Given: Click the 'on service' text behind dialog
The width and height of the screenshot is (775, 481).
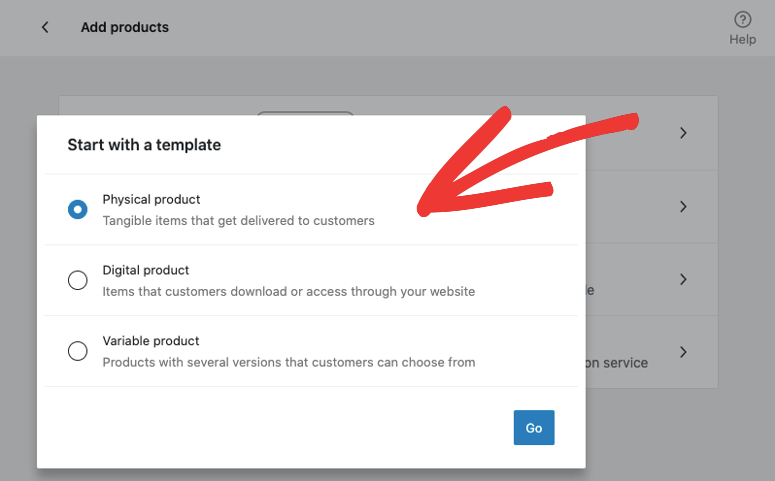Looking at the screenshot, I should (617, 363).
